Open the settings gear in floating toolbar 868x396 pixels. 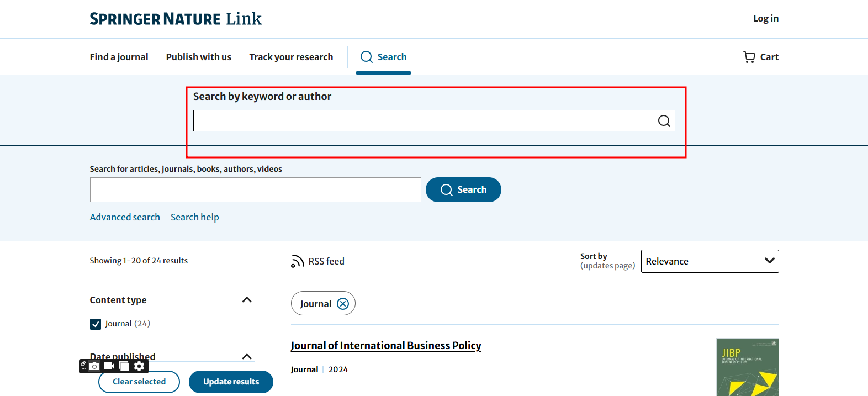pyautogui.click(x=139, y=366)
